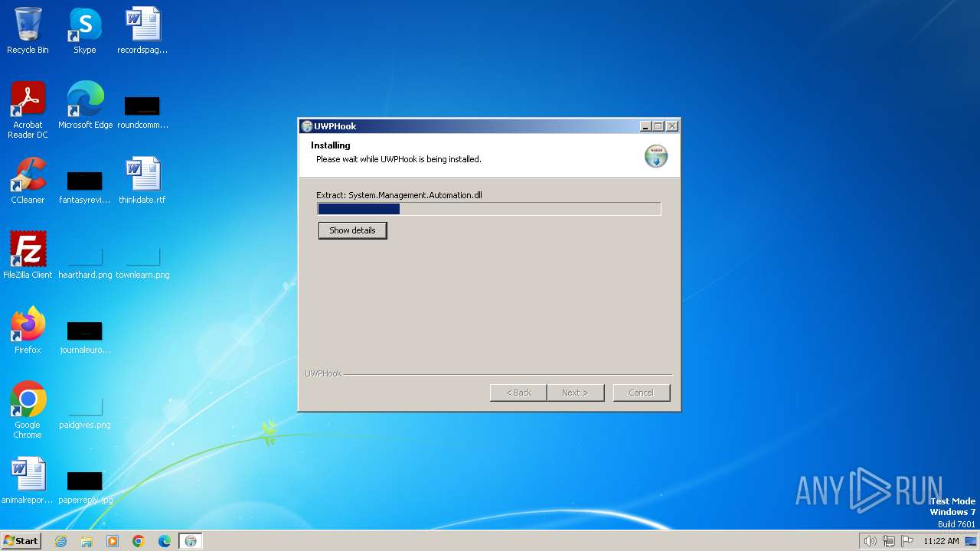Select the recordspag Word document icon
Screen dimensions: 980x551
pos(142,31)
